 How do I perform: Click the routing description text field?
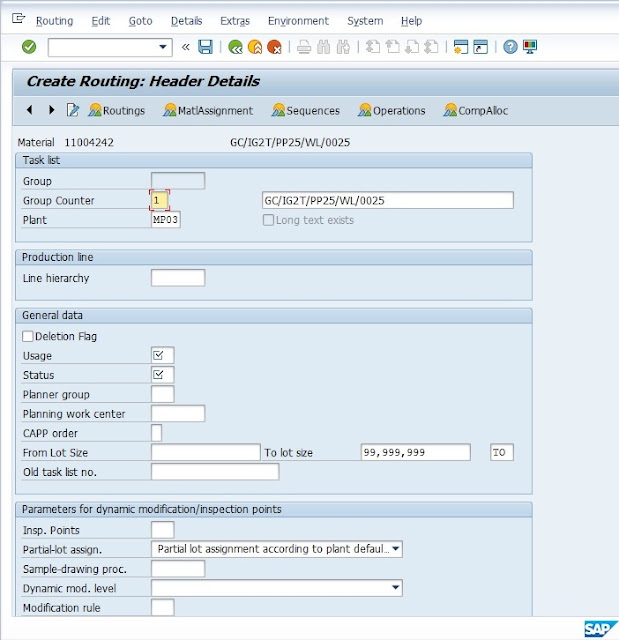point(388,200)
